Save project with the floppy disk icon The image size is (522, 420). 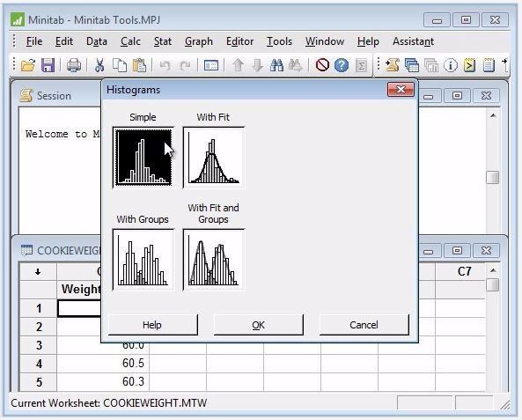[x=48, y=65]
